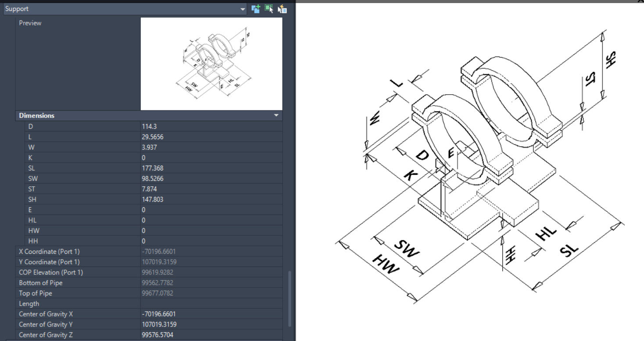Click the Length property field
This screenshot has width=644, height=341.
click(x=175, y=303)
